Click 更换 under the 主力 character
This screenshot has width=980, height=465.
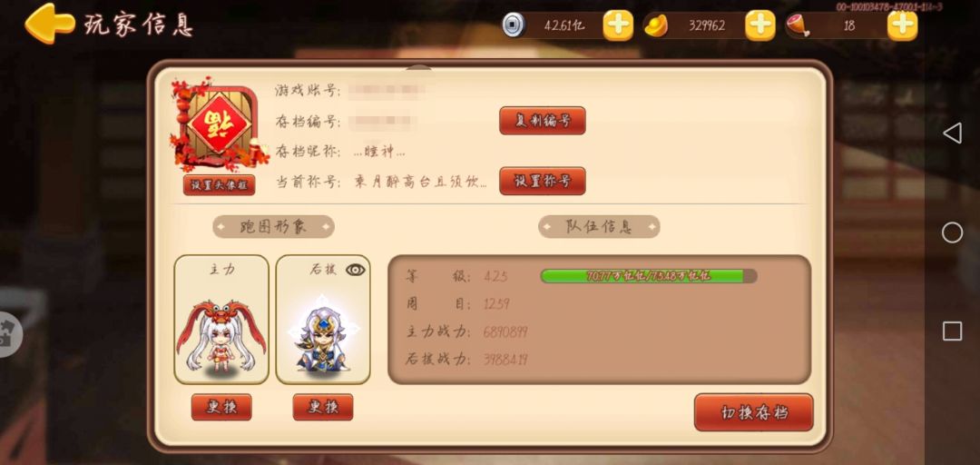click(221, 407)
